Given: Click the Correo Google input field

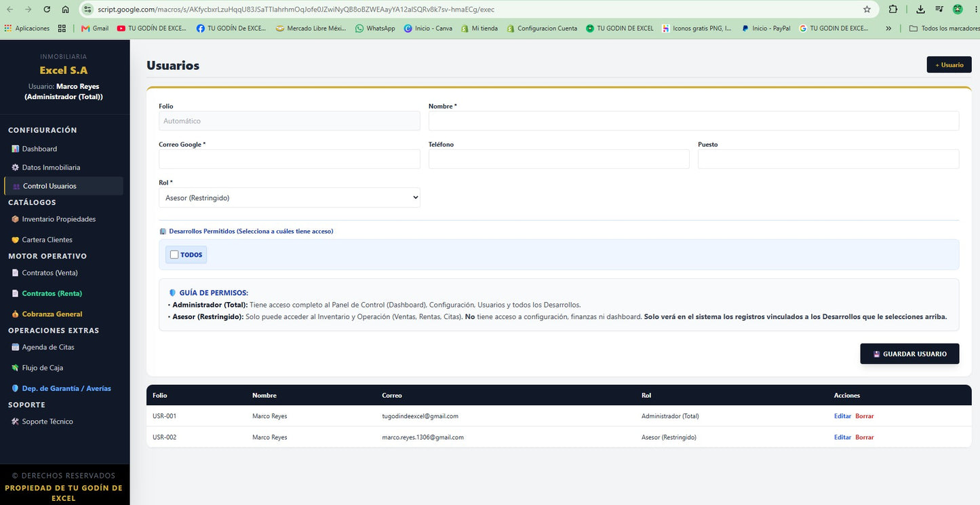Looking at the screenshot, I should click(290, 159).
